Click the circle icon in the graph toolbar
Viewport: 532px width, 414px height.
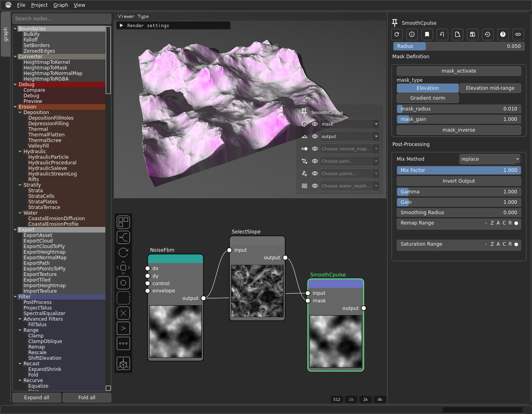pyautogui.click(x=123, y=283)
